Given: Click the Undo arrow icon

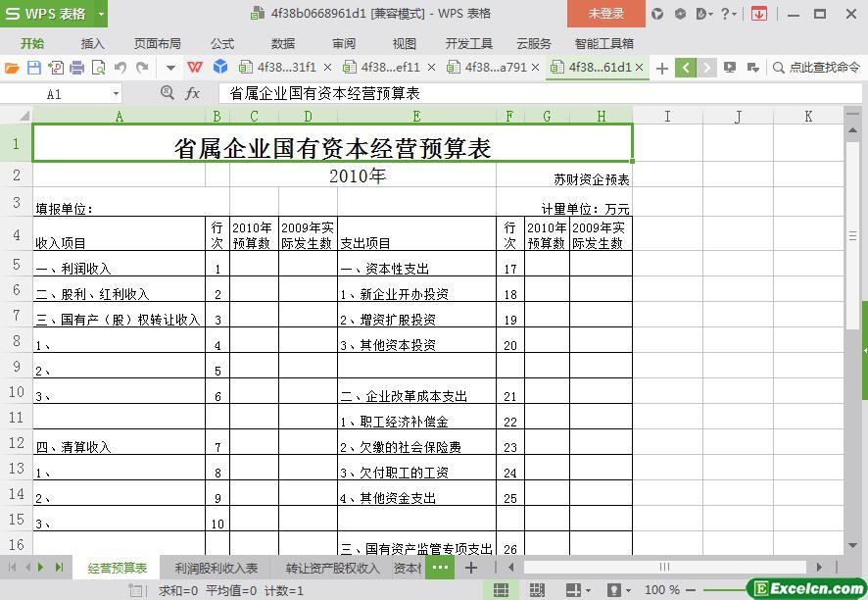Looking at the screenshot, I should 121,68.
